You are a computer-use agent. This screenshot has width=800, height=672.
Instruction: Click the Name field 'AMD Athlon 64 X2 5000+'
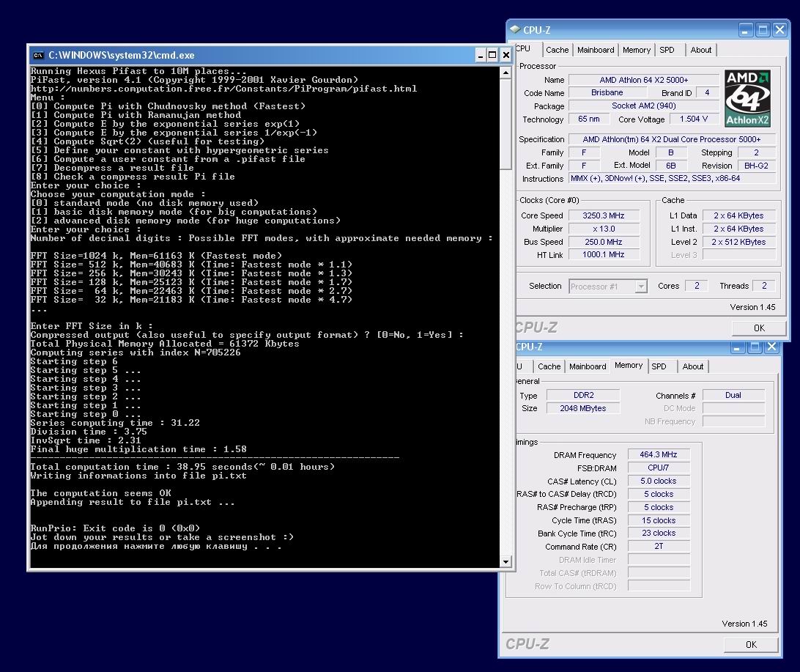pos(643,80)
